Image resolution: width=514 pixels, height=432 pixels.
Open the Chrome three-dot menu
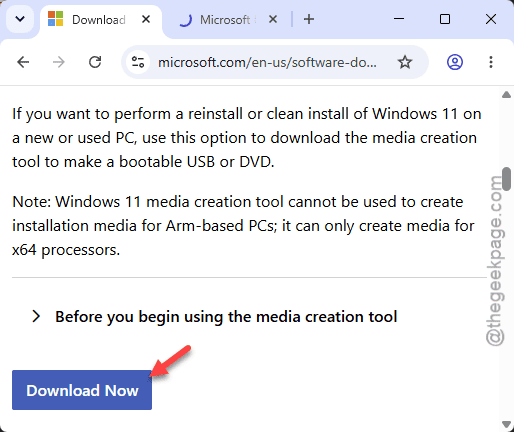[491, 62]
